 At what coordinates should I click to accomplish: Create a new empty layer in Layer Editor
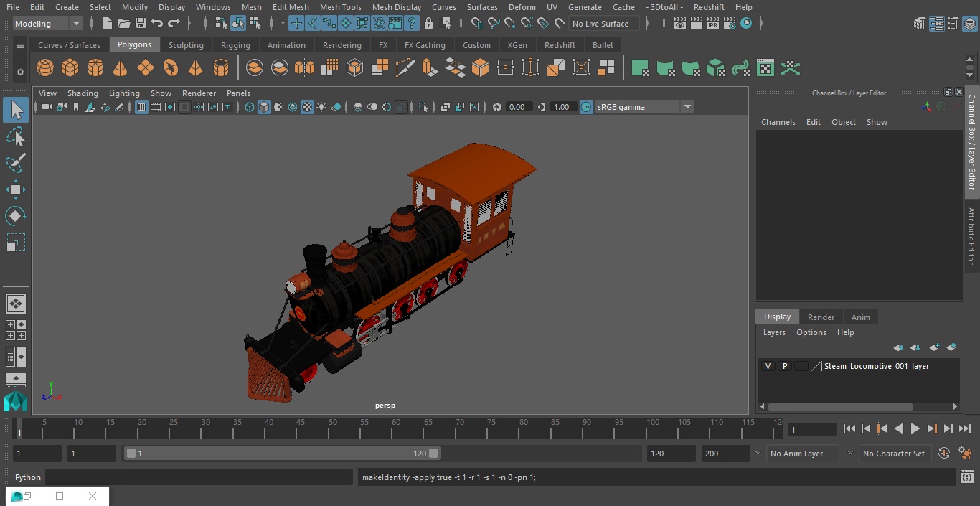click(935, 347)
